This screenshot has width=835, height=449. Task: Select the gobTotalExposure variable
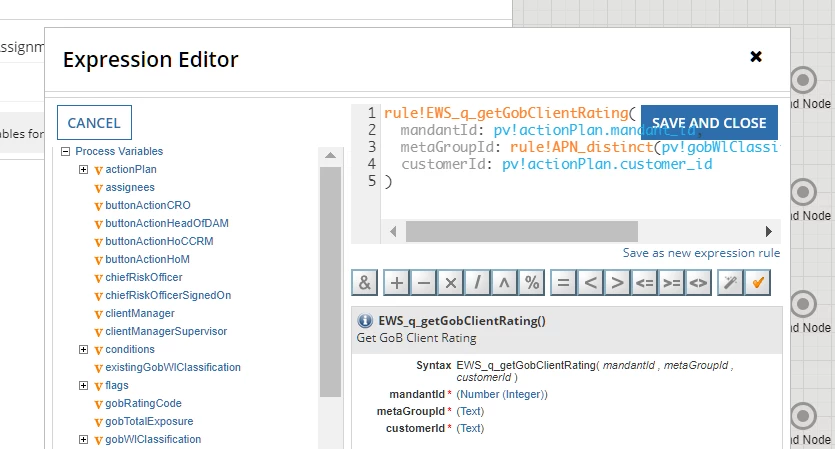point(149,421)
